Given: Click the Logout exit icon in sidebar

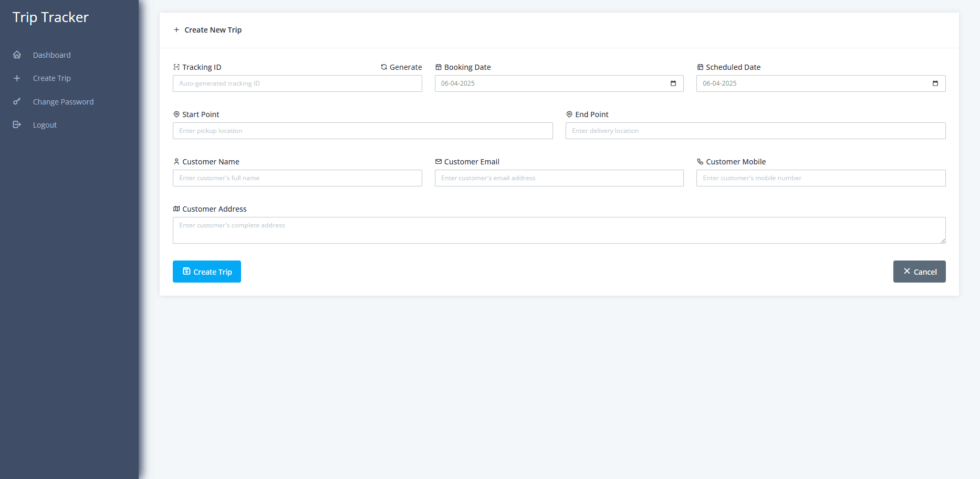Looking at the screenshot, I should pyautogui.click(x=17, y=124).
